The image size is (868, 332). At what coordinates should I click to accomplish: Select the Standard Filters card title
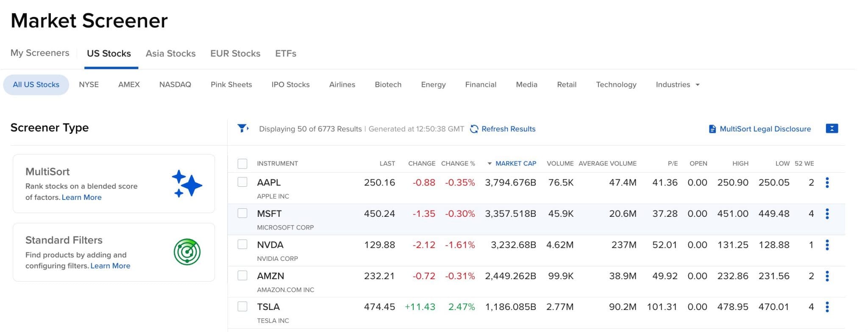(x=64, y=240)
